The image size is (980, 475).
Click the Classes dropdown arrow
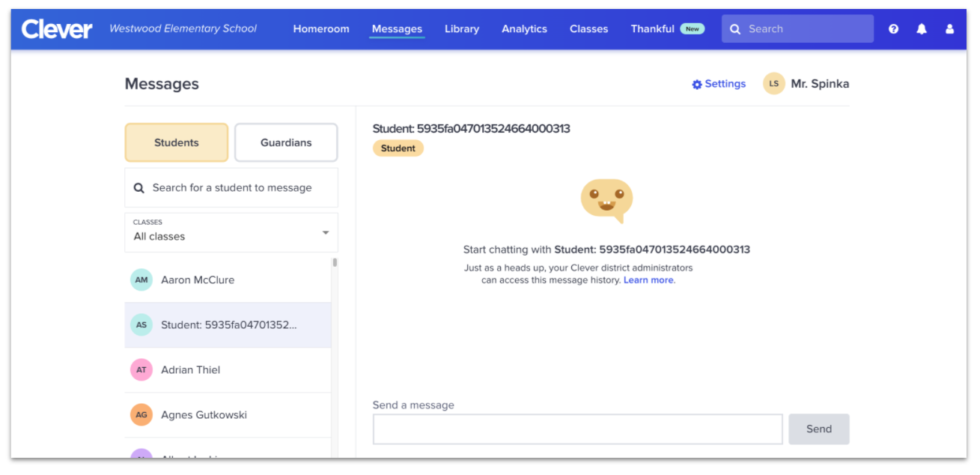click(x=326, y=233)
